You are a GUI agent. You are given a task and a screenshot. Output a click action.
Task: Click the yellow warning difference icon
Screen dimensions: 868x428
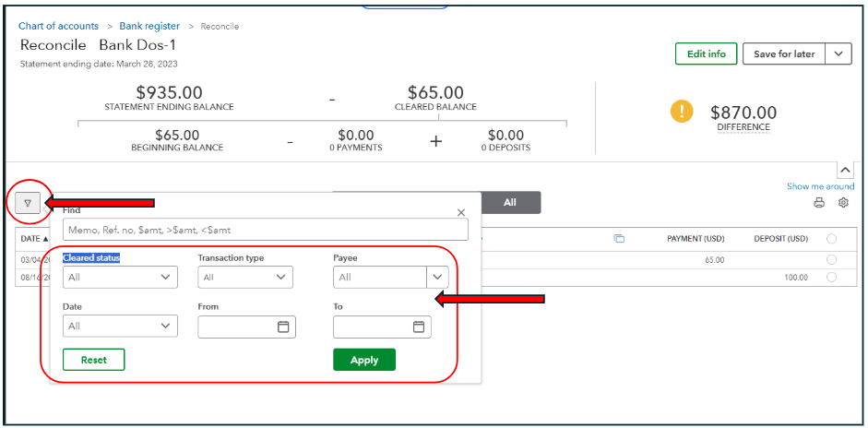click(682, 112)
